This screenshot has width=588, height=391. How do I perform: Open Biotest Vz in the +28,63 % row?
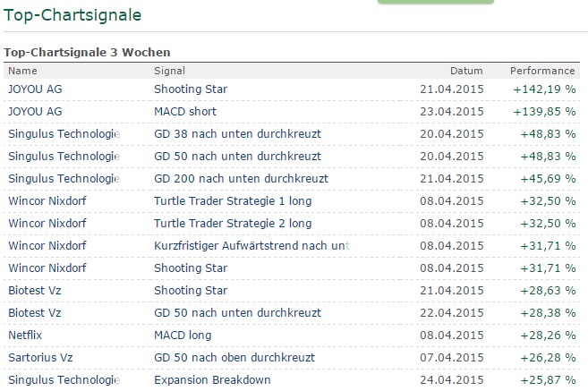pyautogui.click(x=35, y=291)
